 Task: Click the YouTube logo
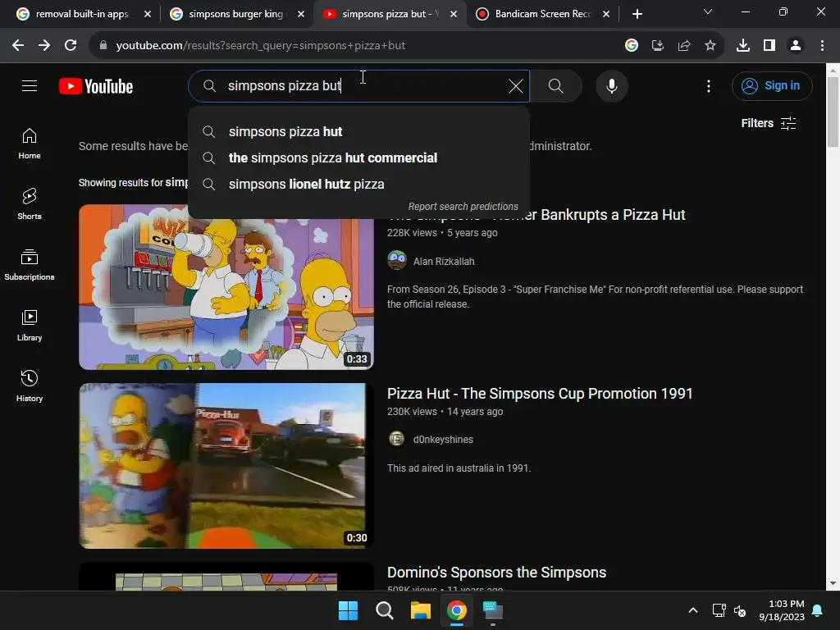[x=96, y=86]
